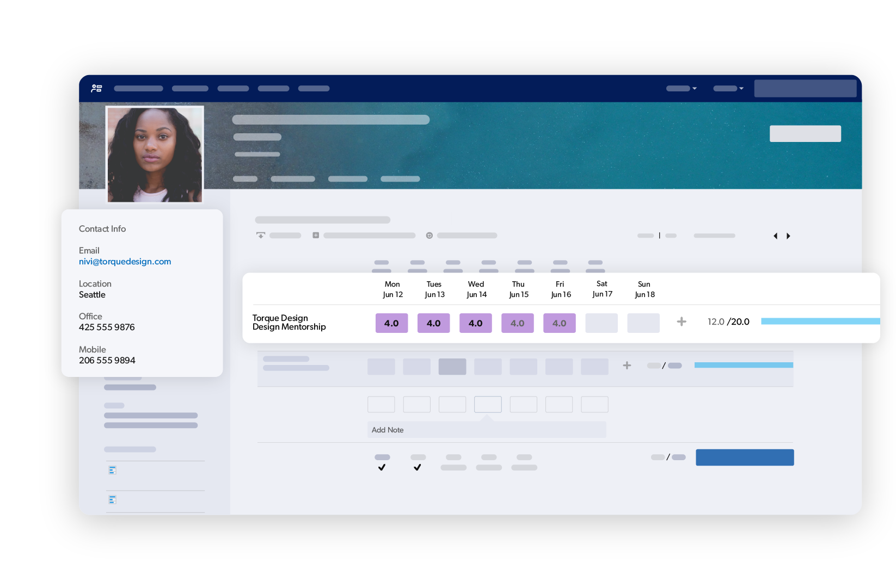896x588 pixels.
Task: Click the plus icon on the second timesheet row
Action: [x=627, y=366]
